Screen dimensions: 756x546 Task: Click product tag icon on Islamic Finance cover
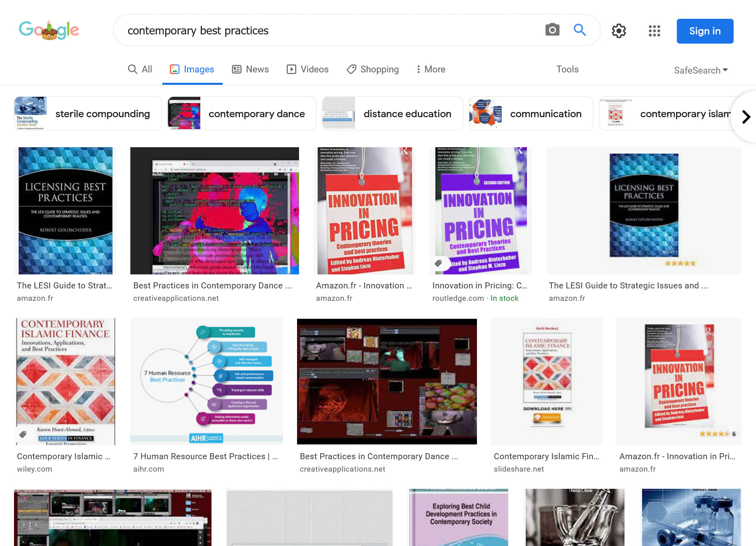click(23, 434)
